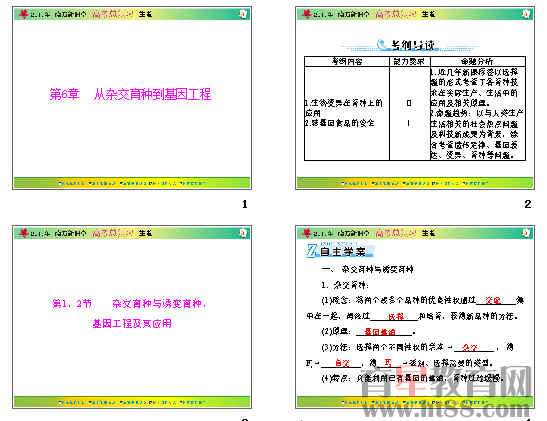Click the 考纲内容 table header cell

tap(347, 62)
